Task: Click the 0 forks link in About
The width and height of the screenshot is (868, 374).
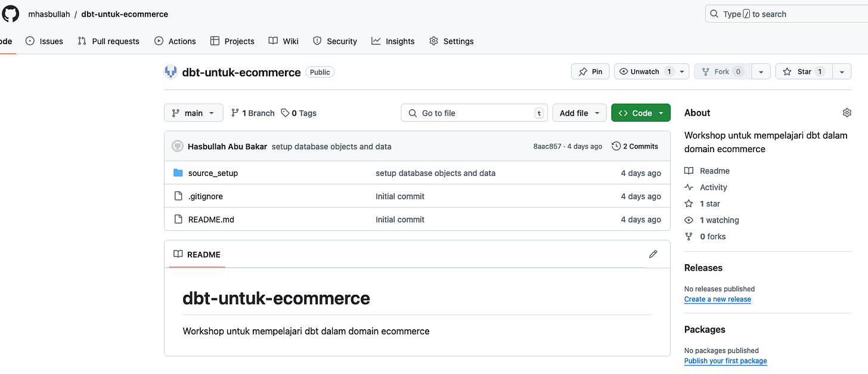Action: 705,236
